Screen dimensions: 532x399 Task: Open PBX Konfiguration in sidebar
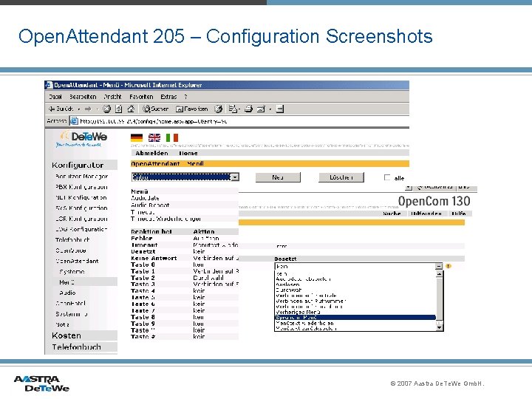81,187
